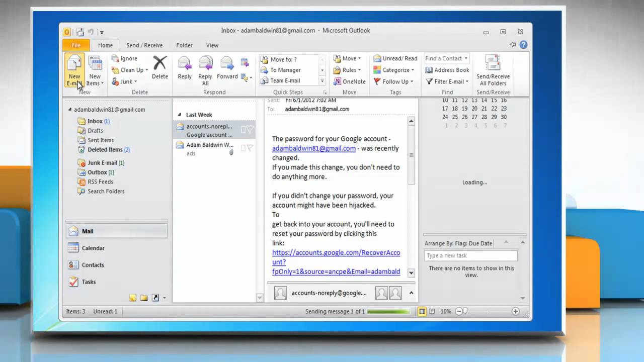
Task: Collapse adambaldwin81@gmail.com account tree
Action: (69, 110)
